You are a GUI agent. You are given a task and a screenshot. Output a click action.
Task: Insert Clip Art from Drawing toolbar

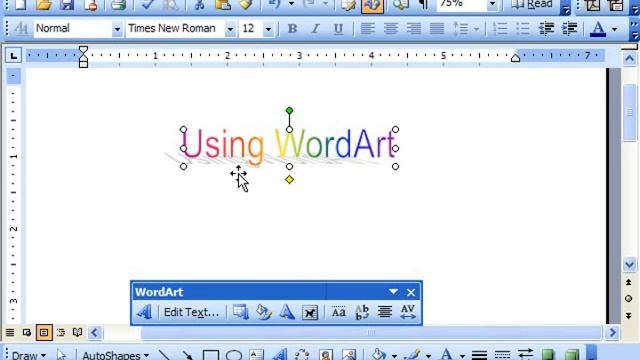pos(326,355)
